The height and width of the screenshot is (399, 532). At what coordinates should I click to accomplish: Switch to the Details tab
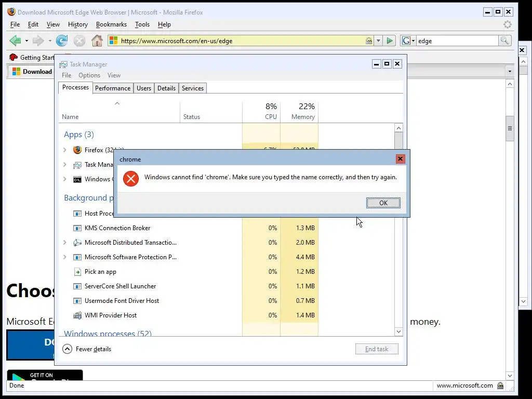pyautogui.click(x=166, y=88)
